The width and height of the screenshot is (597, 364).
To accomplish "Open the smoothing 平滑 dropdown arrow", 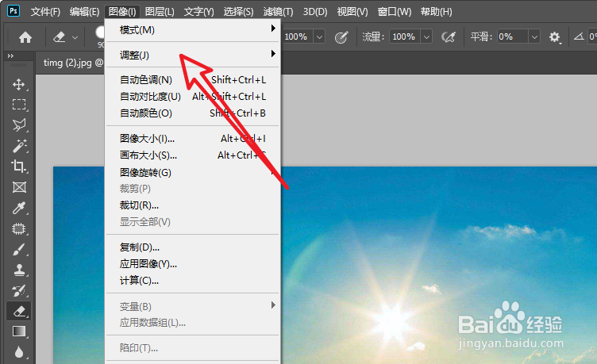I will (534, 37).
